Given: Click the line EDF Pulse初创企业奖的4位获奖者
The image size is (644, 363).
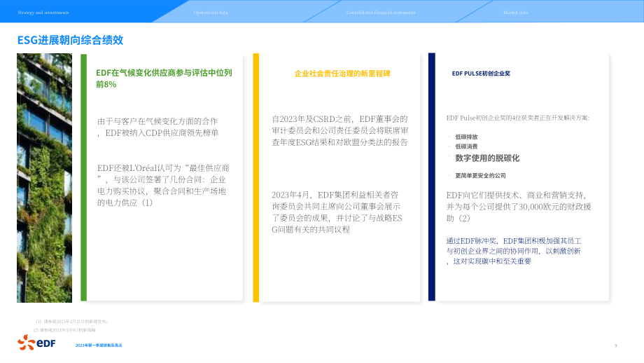Looking at the screenshot, I should tap(517, 118).
